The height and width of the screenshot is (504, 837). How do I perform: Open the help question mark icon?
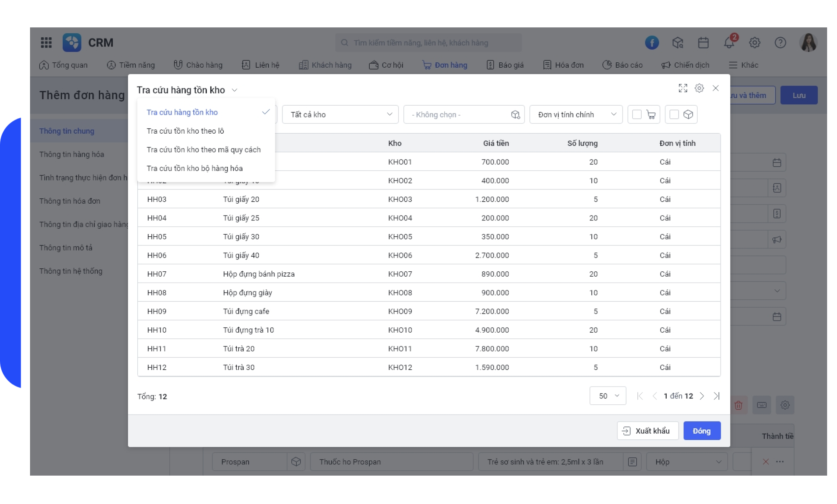(x=780, y=43)
